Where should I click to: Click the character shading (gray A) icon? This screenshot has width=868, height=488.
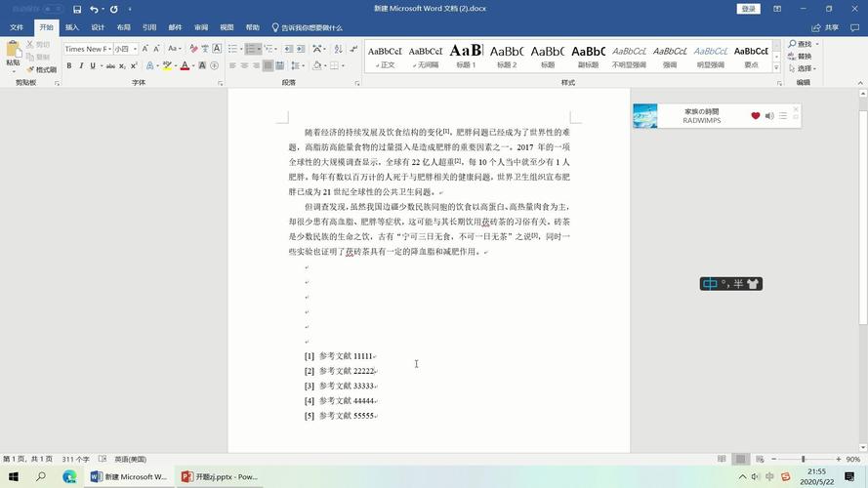[203, 65]
